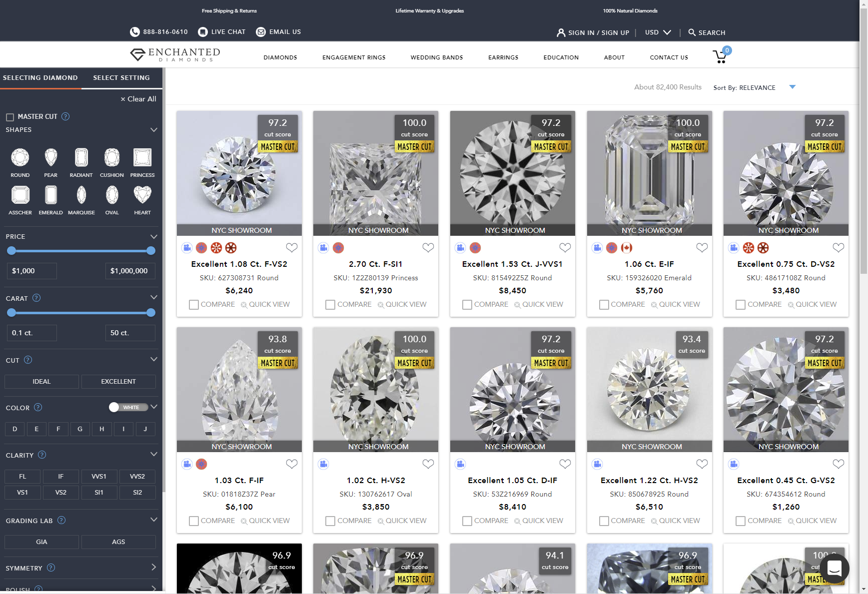This screenshot has width=868, height=594.
Task: Open Quick View for the 0.75 Ct D-VS2 round
Action: [x=812, y=304]
